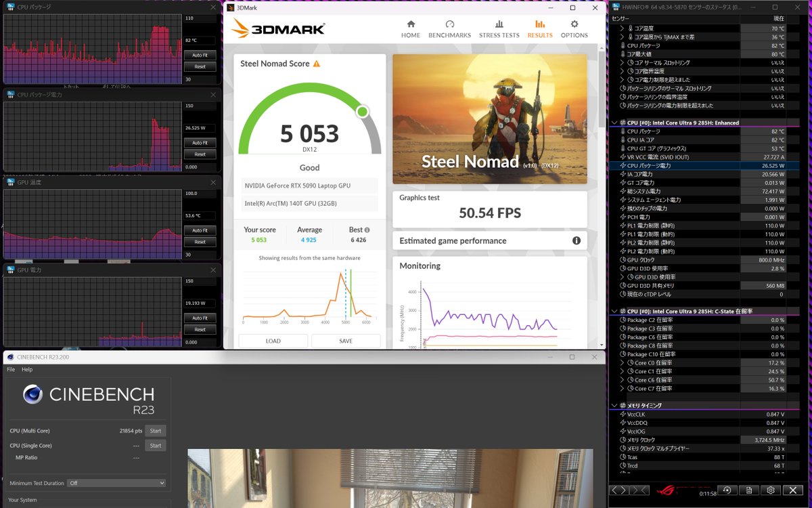The height and width of the screenshot is (508, 812).
Task: Close the GPU 電力 graph window
Action: pos(214,270)
